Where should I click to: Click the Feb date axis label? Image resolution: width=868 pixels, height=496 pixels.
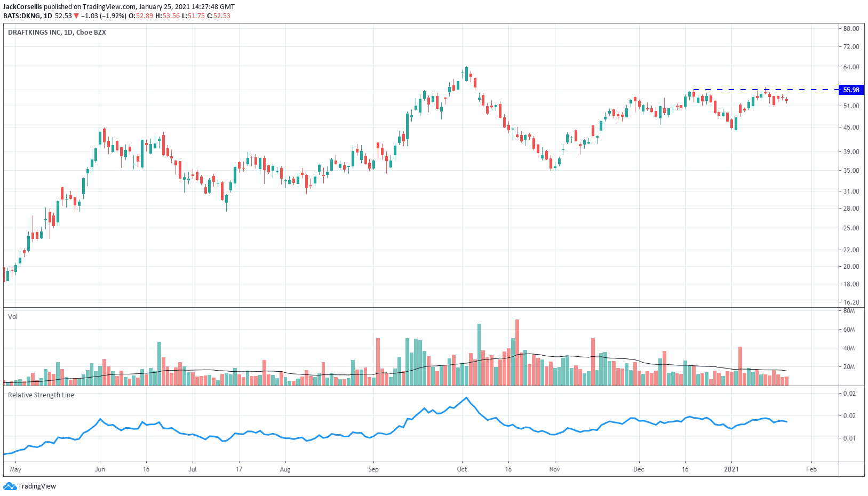pos(811,470)
